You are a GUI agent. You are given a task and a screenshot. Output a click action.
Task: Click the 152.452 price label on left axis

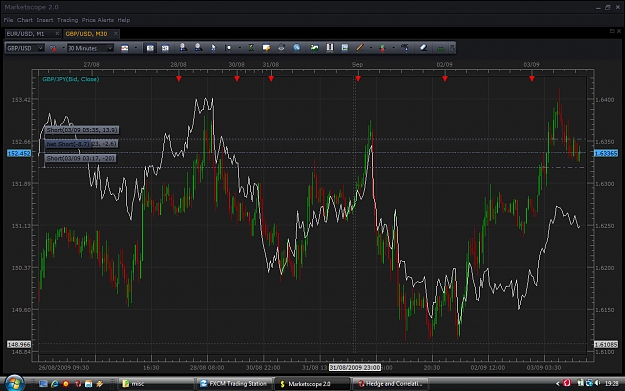[19, 153]
